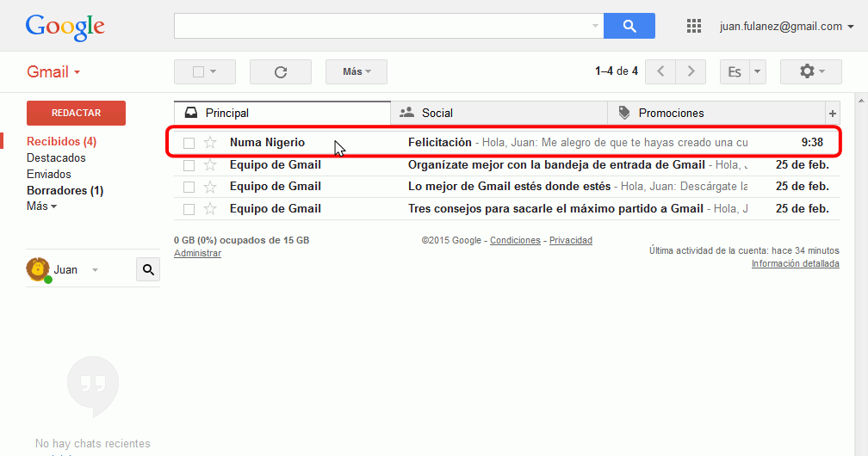Open Juan's chat status dropdown arrow
The image size is (868, 456).
[96, 270]
